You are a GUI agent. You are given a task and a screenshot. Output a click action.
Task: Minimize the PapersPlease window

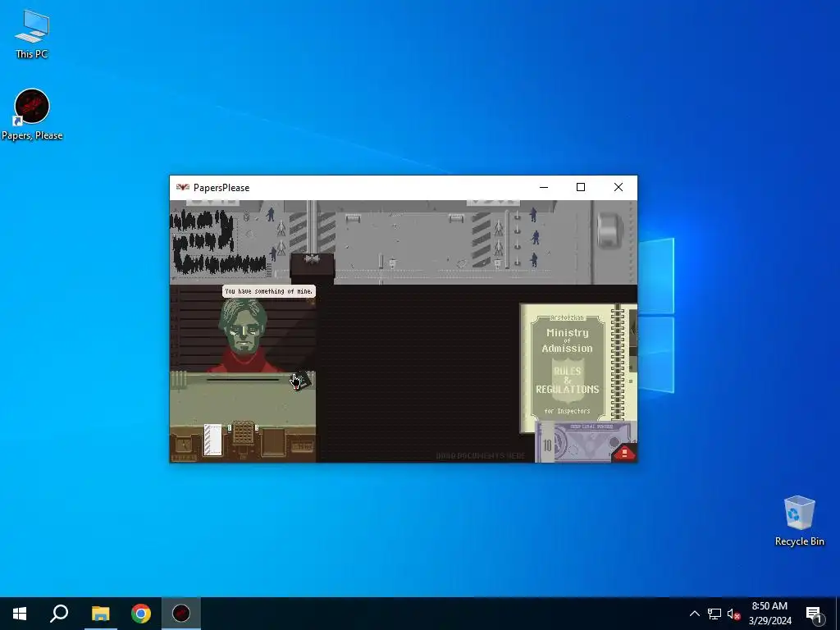click(x=544, y=188)
